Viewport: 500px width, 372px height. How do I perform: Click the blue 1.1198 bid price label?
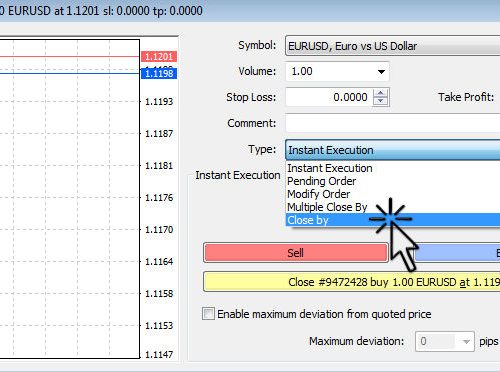click(x=159, y=73)
